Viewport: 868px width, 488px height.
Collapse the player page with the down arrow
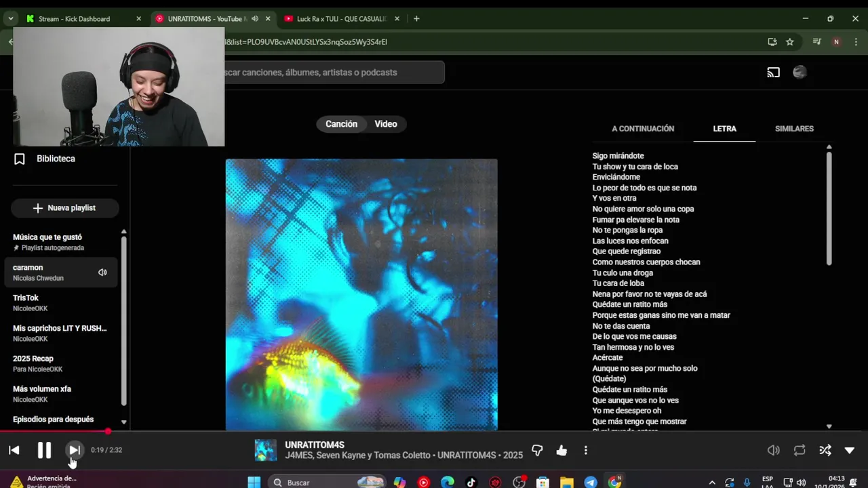pyautogui.click(x=850, y=450)
